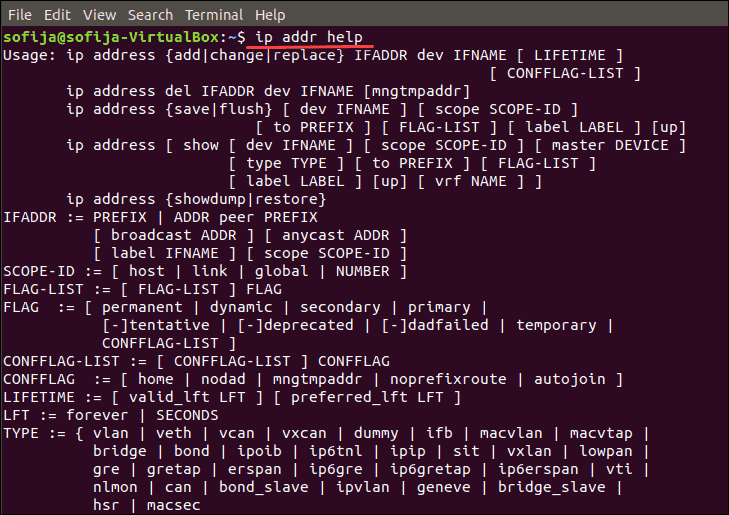Click 'noprefixroute' in the CONFFLAG line

[x=448, y=379]
